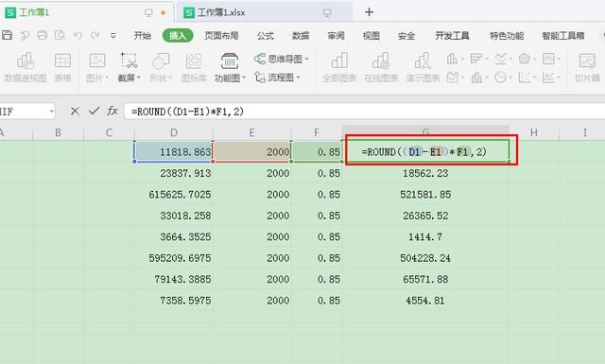605x364 pixels.
Task: Open the insert function fx dialog
Action: click(112, 112)
